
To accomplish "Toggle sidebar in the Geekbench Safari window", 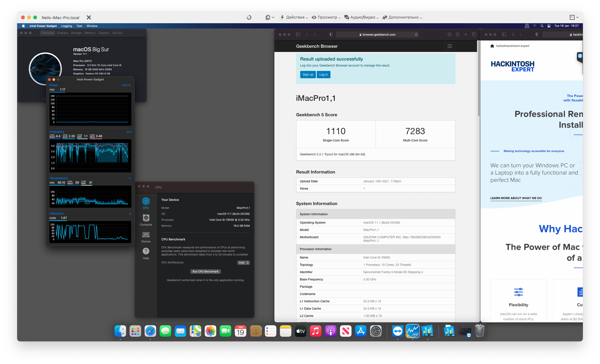I will [x=298, y=34].
